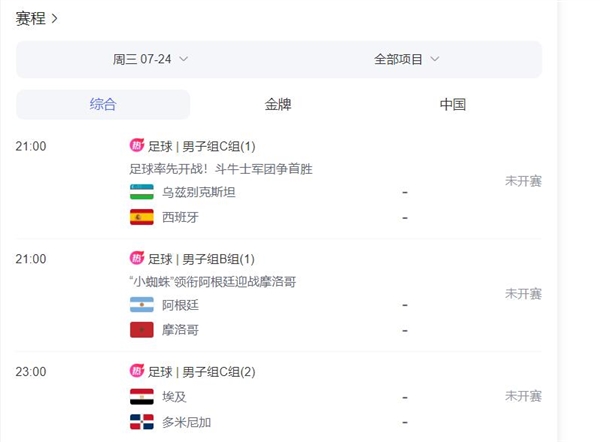Click hot badge beside 男子组B组(1)
This screenshot has width=600, height=442.
click(x=137, y=259)
